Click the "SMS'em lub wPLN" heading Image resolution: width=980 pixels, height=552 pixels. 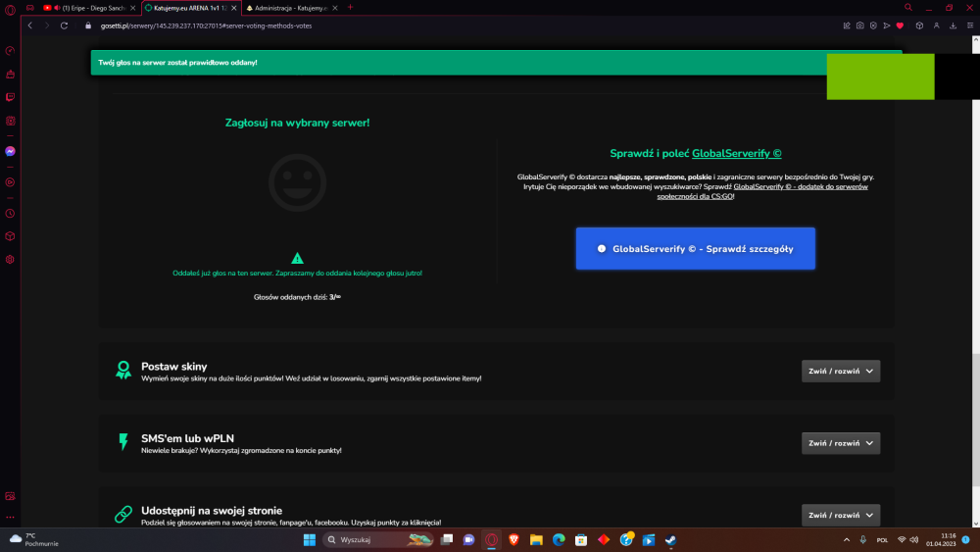[187, 438]
